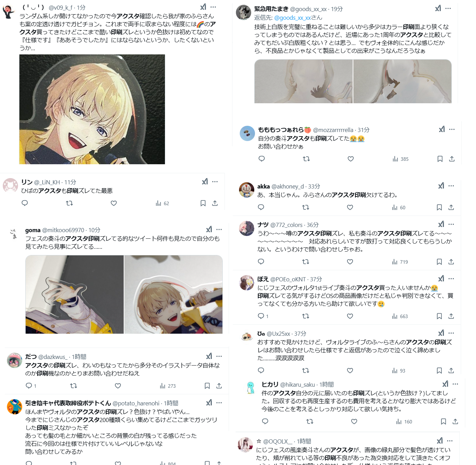Screen dimensions: 476x465
Task: Share ヒカリ @hikaru_saku's tweet
Action: click(455, 421)
